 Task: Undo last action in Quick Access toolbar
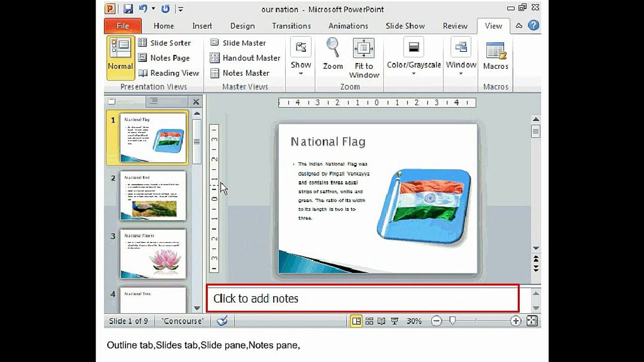143,9
